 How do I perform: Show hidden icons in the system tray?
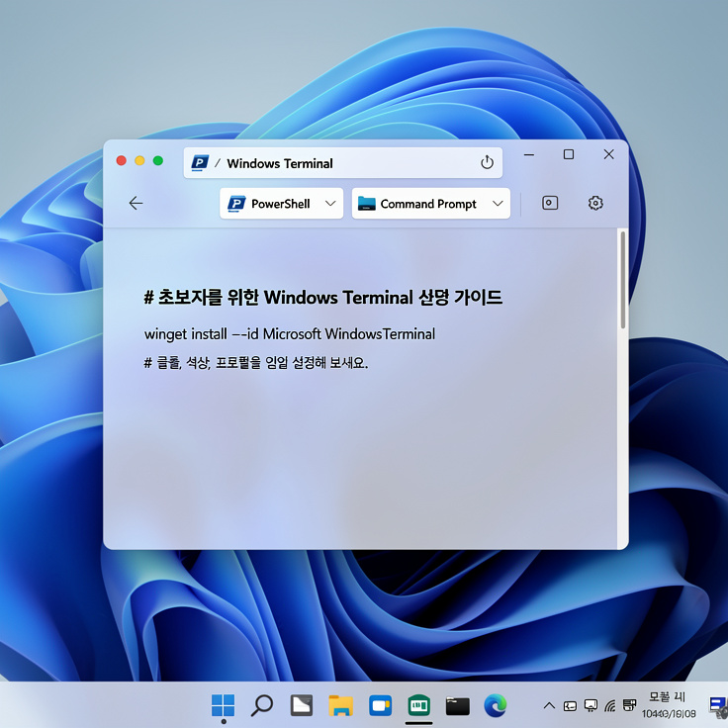(550, 705)
